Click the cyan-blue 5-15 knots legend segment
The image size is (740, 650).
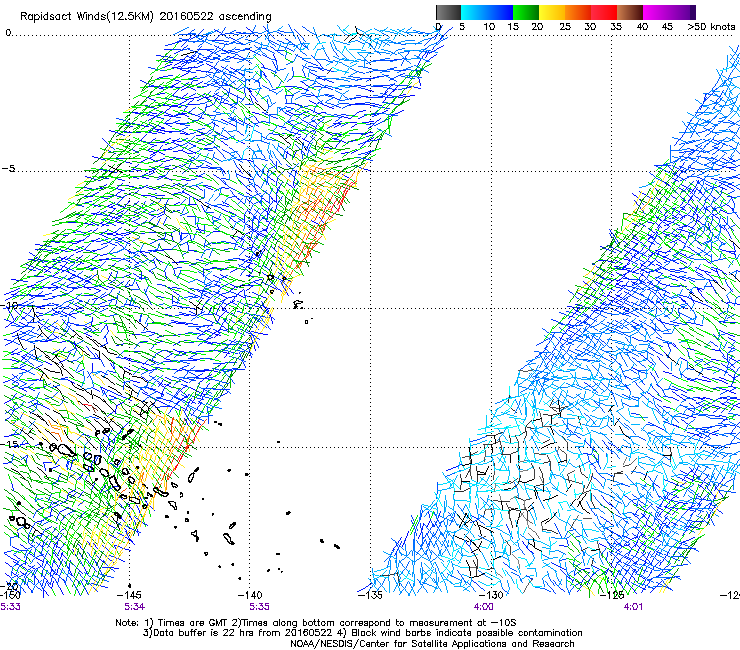pos(487,12)
